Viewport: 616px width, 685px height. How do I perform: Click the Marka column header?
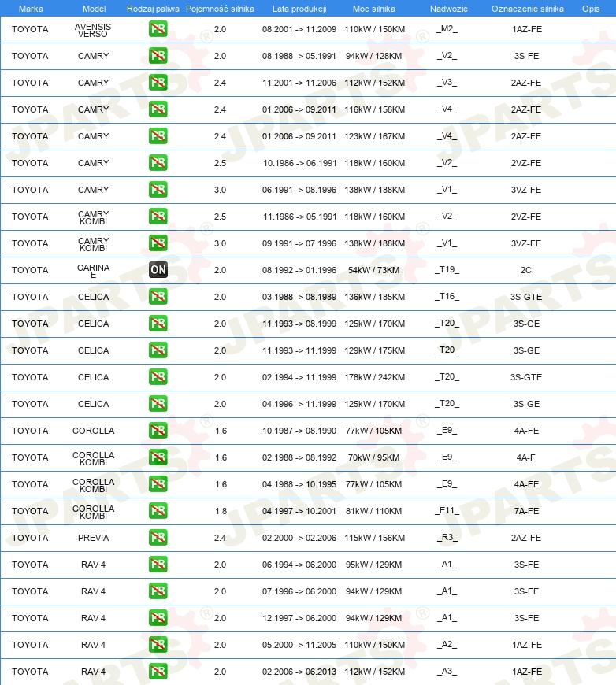(x=31, y=9)
